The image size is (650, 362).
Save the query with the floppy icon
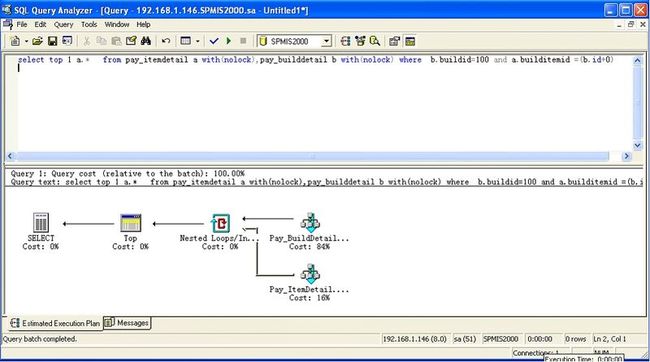point(52,41)
